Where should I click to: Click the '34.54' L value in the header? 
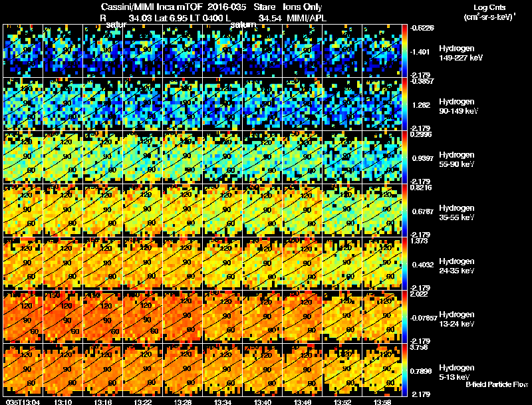coord(270,19)
